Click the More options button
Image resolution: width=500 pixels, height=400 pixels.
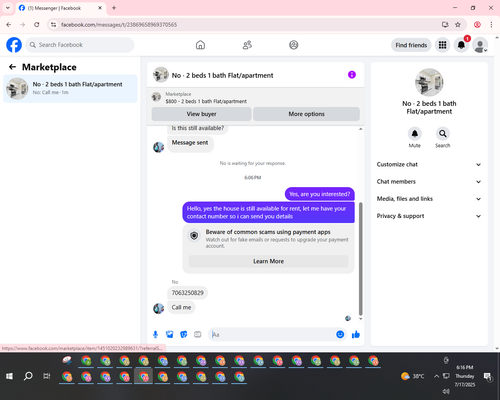click(x=306, y=114)
